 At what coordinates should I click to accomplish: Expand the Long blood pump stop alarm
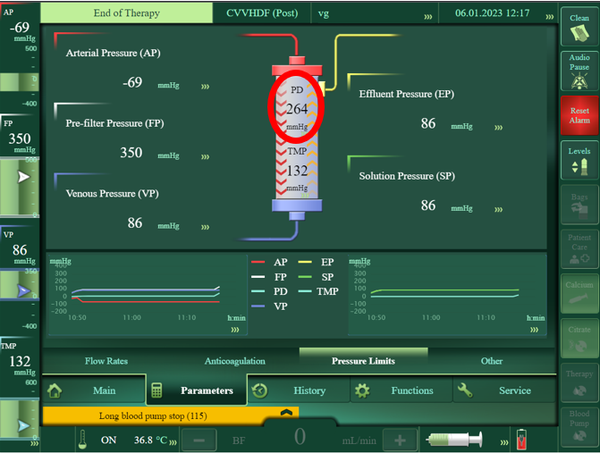tap(287, 413)
